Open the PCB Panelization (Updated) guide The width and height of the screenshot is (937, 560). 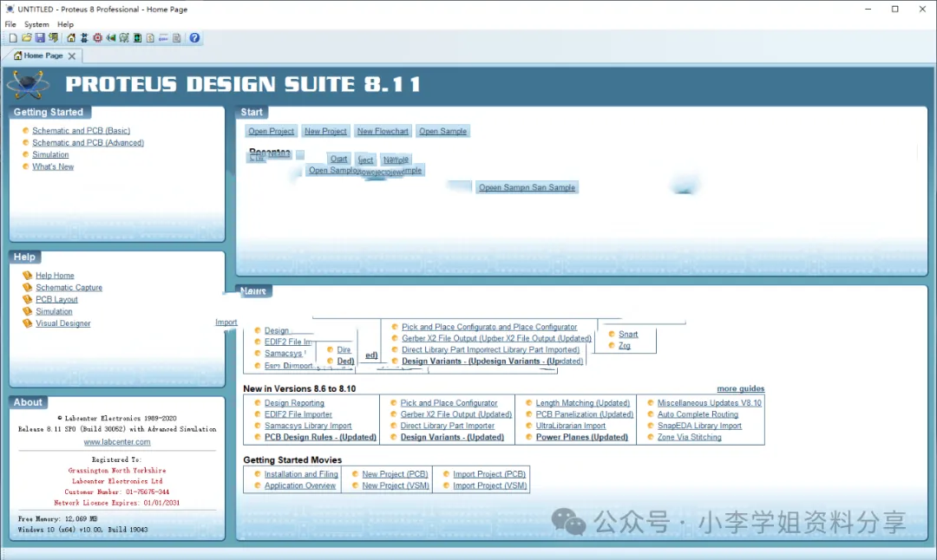(584, 414)
